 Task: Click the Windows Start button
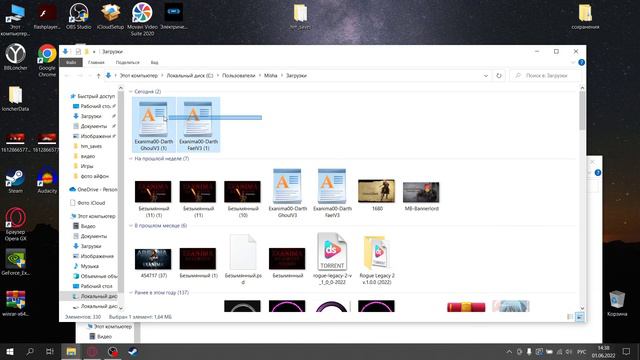pos(10,351)
